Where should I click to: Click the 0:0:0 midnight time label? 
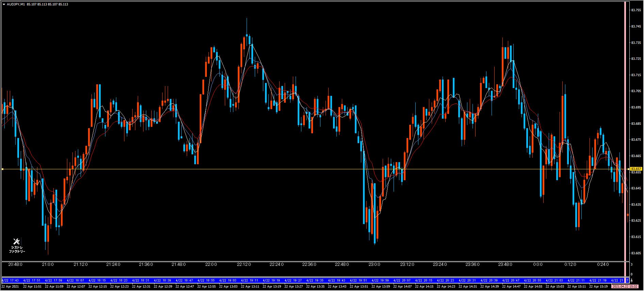[x=538, y=264]
